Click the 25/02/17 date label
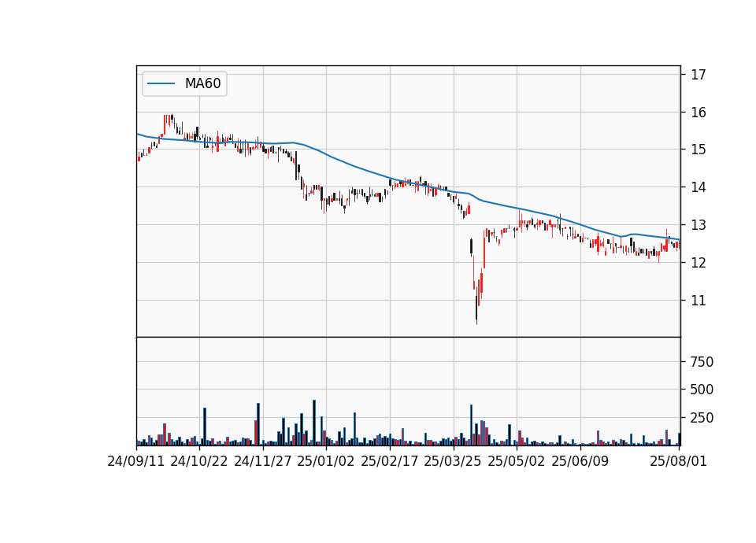This screenshot has width=756, height=543. [x=390, y=461]
